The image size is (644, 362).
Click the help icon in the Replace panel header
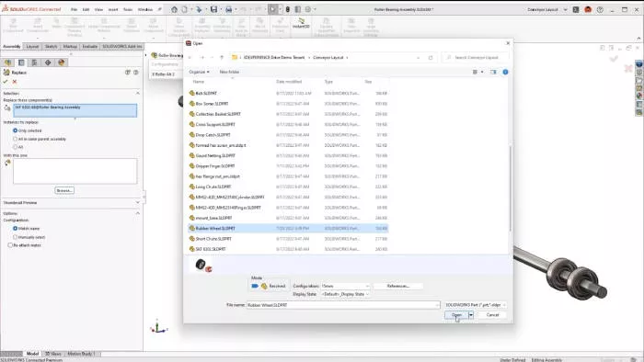pos(136,73)
